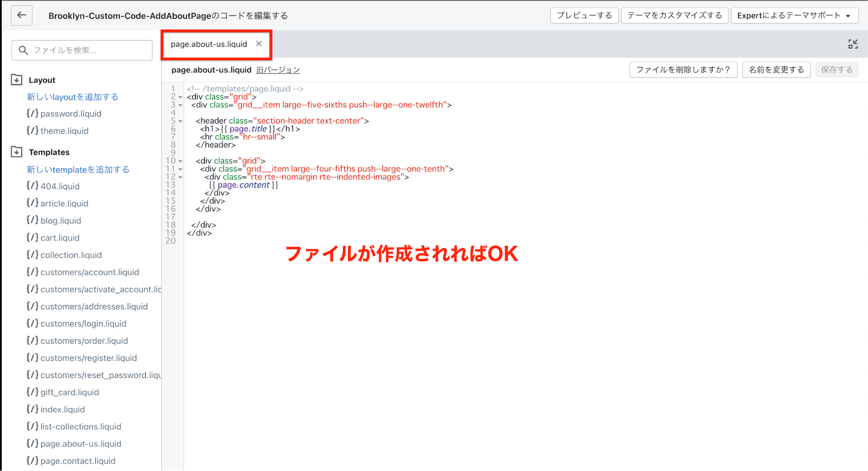Open the Expert theme support dropdown

point(794,15)
